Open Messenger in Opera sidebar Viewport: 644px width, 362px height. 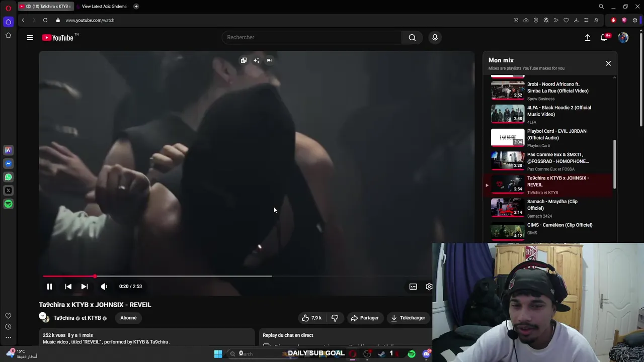(x=8, y=163)
